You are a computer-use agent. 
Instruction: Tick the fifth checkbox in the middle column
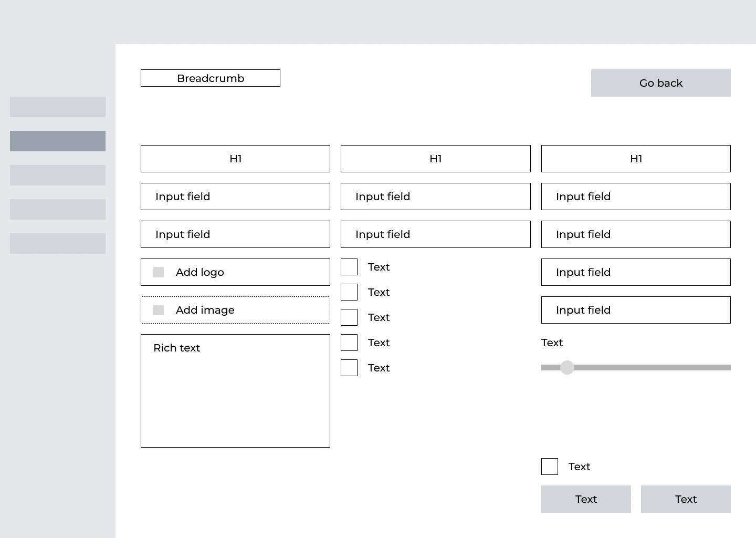[349, 368]
